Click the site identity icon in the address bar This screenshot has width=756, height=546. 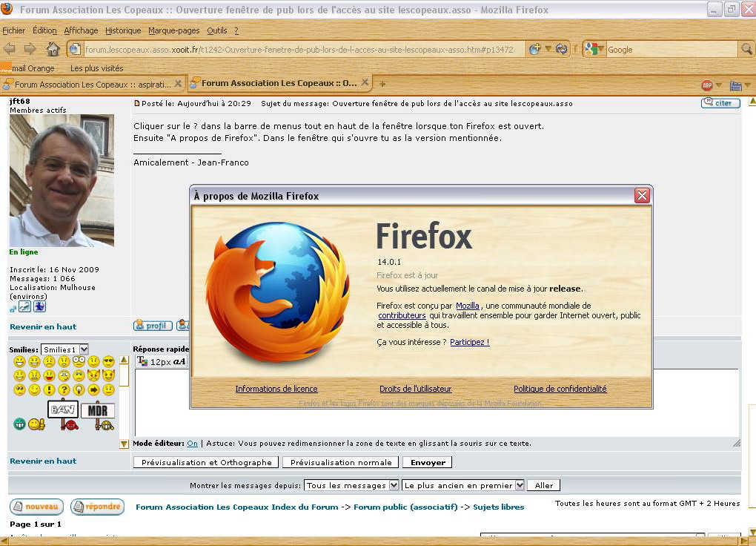(x=74, y=49)
